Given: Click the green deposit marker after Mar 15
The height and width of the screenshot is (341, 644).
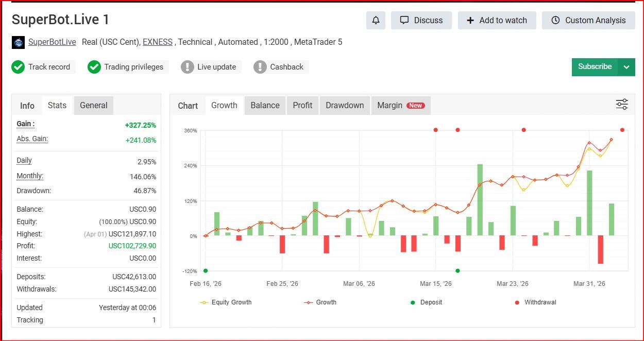Looking at the screenshot, I should click(457, 271).
